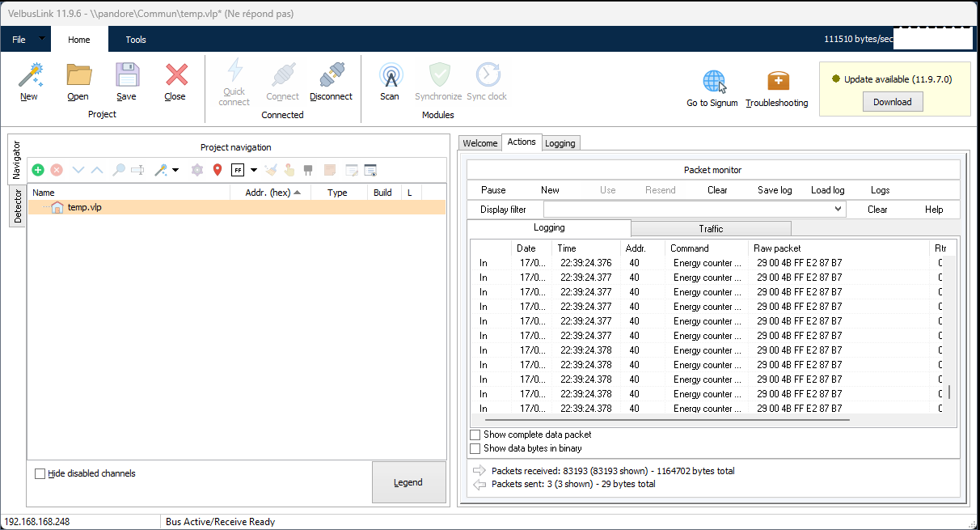
Task: Expand the Display filter combo box
Action: (x=838, y=210)
